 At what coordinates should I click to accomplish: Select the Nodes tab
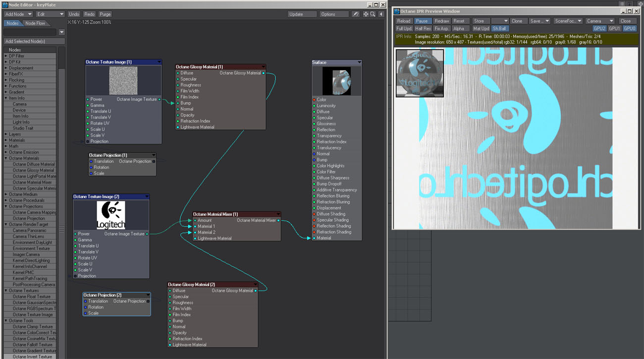[12, 23]
